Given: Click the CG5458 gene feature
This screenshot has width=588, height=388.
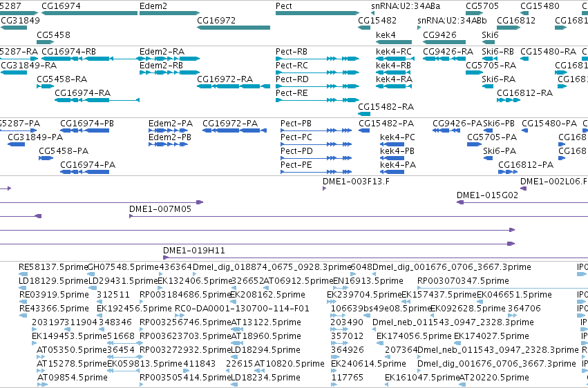Looking at the screenshot, I should pos(46,42).
